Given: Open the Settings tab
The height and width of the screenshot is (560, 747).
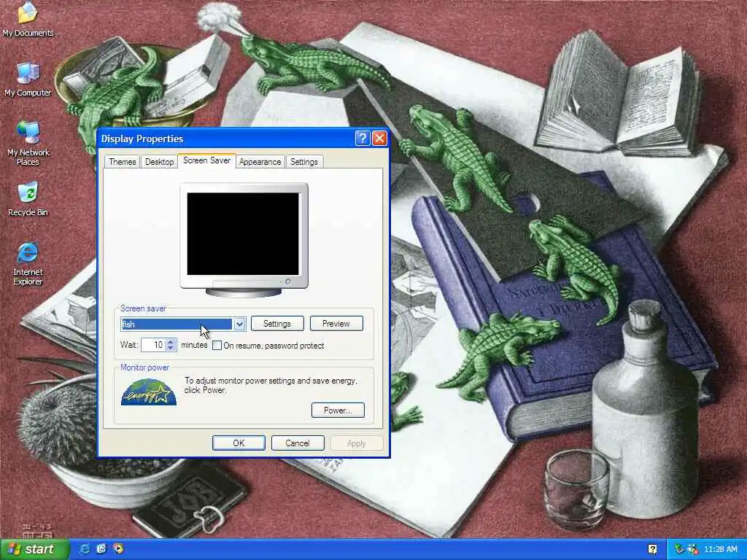Looking at the screenshot, I should point(304,162).
